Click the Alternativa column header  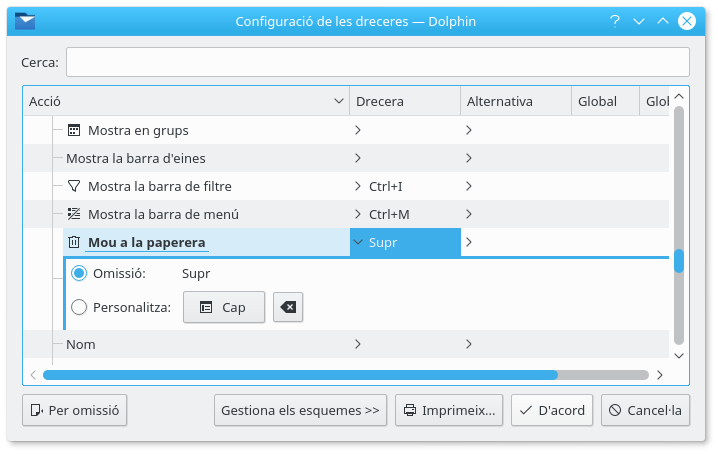coord(515,101)
